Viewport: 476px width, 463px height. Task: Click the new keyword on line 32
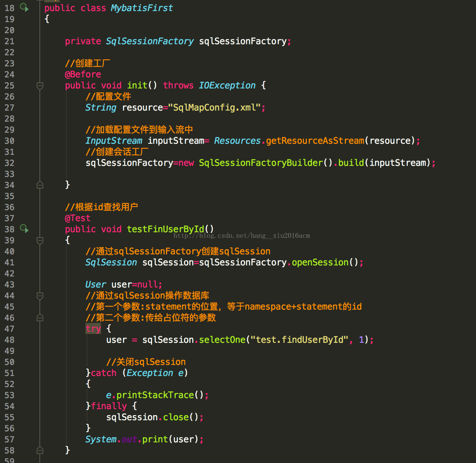[186, 163]
